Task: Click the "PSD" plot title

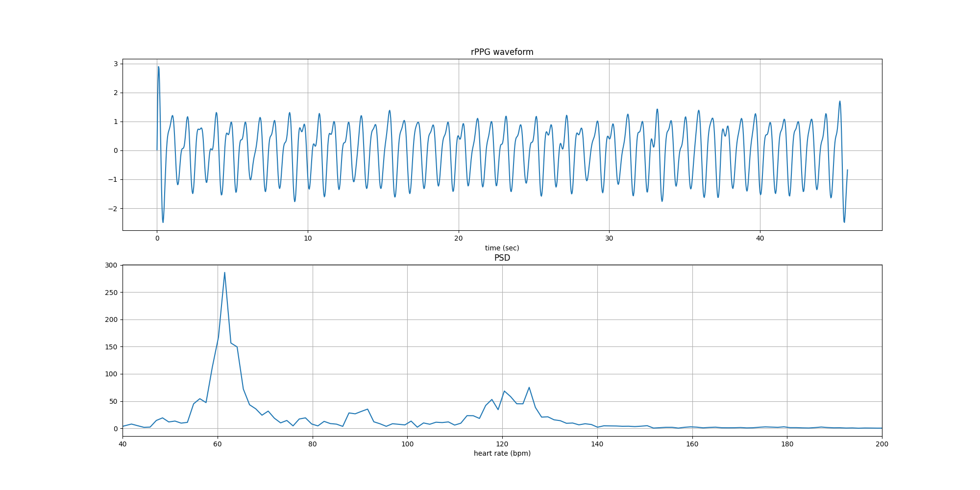Action: click(502, 258)
